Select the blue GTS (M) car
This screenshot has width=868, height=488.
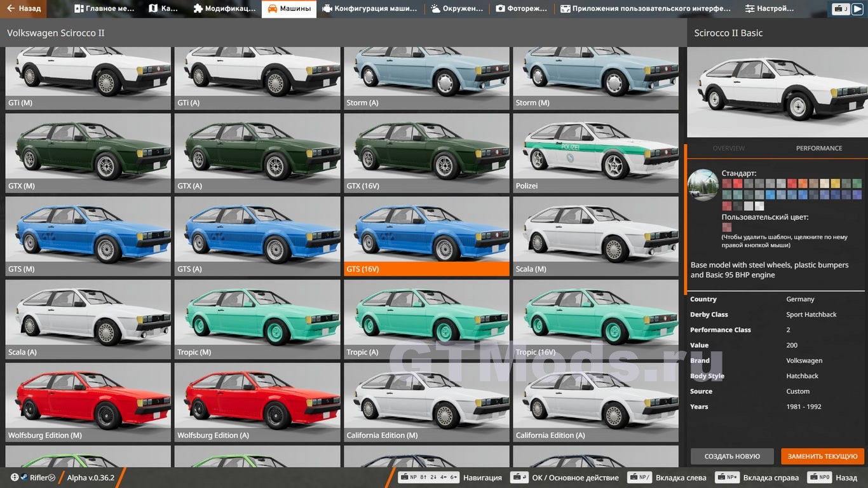pos(88,236)
